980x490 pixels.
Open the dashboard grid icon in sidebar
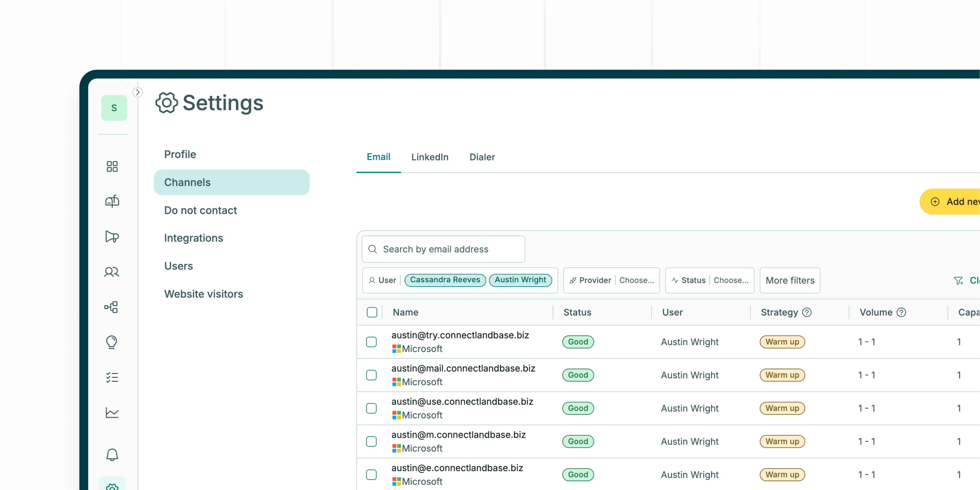[x=112, y=166]
